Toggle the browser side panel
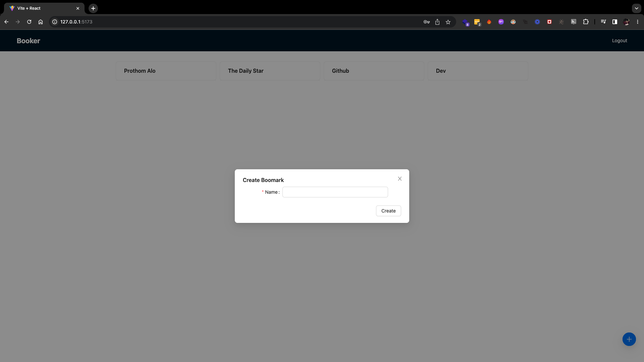This screenshot has height=362, width=644. pyautogui.click(x=614, y=22)
